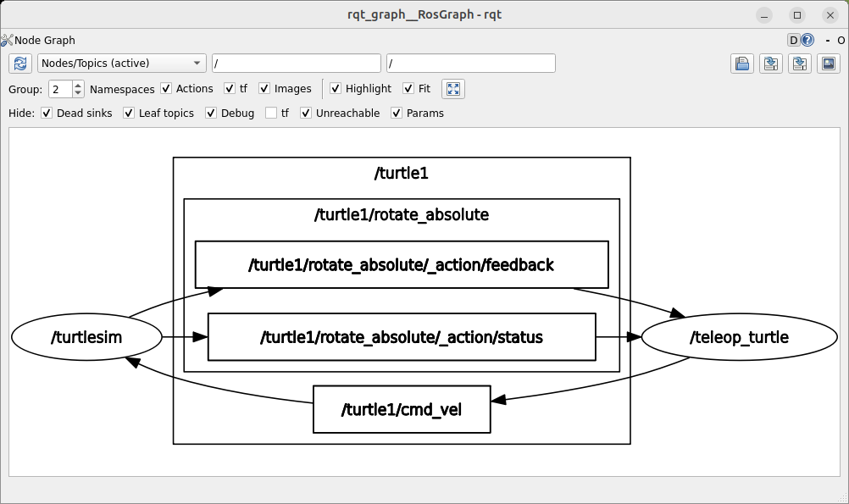Click the /turtle1/cmd_vel topic box
Viewport: 849px width, 504px height.
[402, 409]
